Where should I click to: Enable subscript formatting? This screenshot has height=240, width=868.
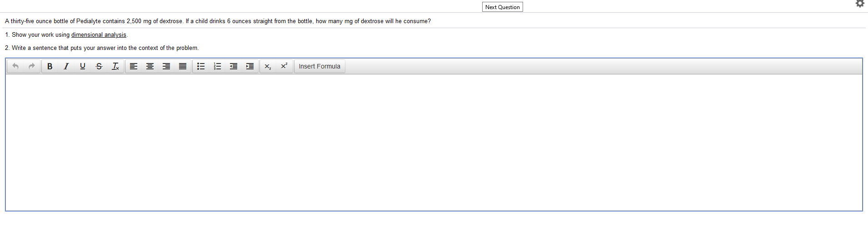[268, 66]
